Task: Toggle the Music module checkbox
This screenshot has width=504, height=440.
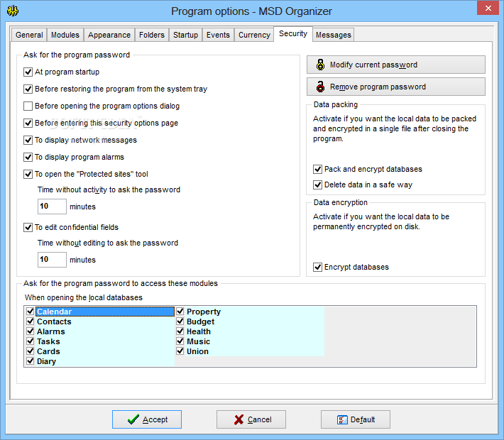Action: (x=180, y=341)
